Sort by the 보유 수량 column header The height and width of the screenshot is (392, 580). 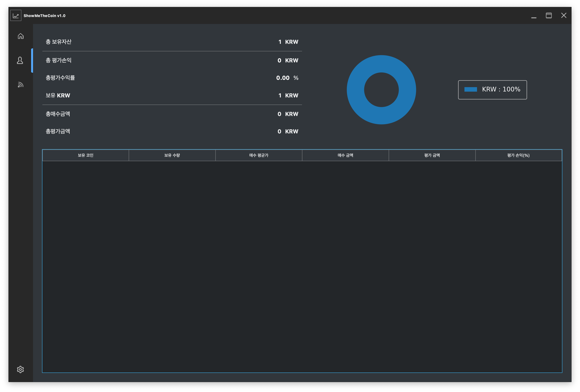pyautogui.click(x=172, y=155)
